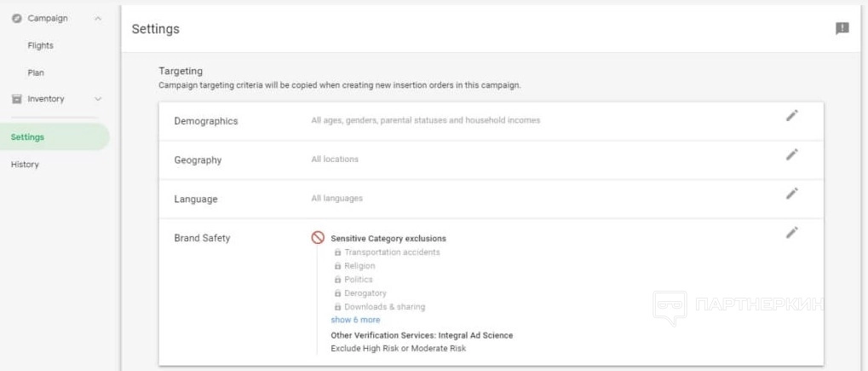Screen dimensions: 868x371
Task: Click All ages, genders, parental statuses text
Action: [x=426, y=119]
